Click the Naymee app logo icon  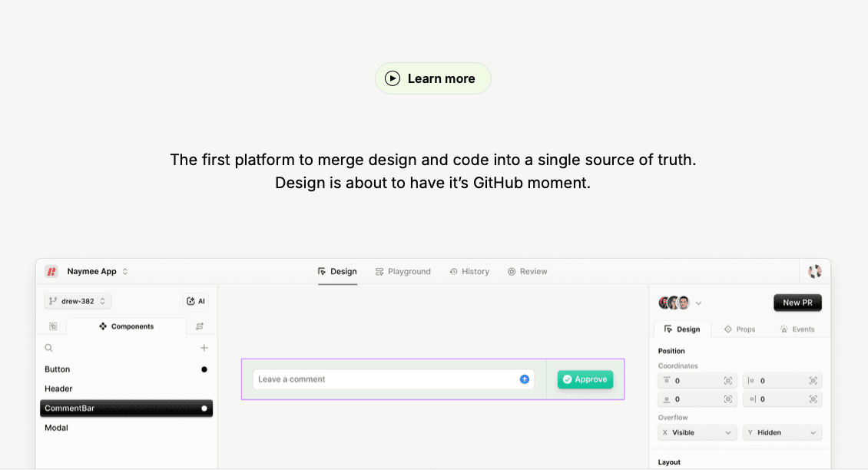[x=51, y=271]
